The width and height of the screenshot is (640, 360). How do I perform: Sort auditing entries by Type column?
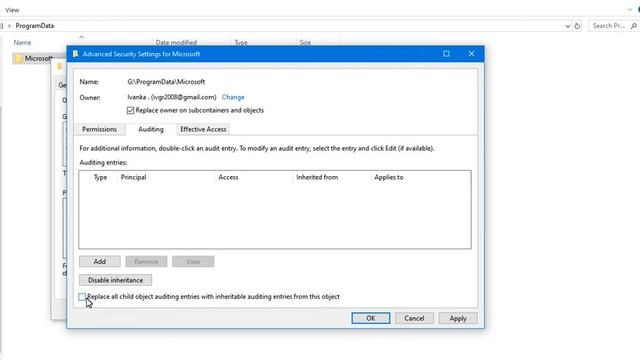[x=100, y=178]
